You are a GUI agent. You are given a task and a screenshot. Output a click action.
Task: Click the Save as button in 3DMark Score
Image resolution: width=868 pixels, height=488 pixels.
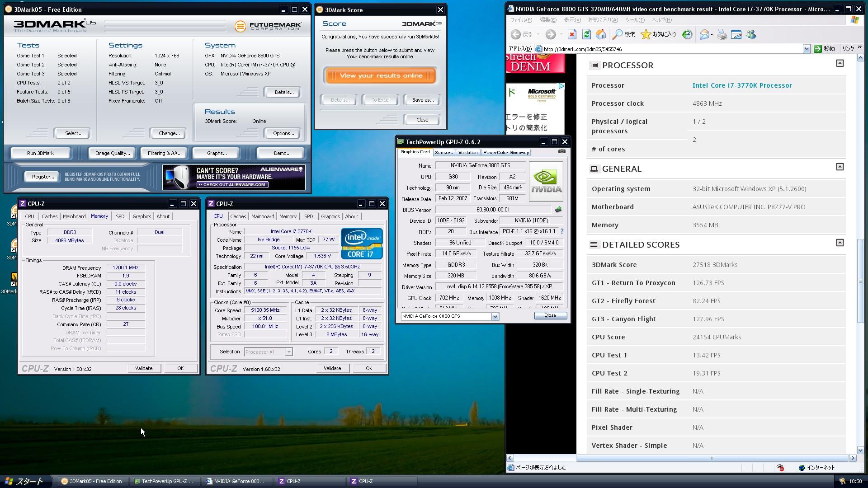coord(423,100)
